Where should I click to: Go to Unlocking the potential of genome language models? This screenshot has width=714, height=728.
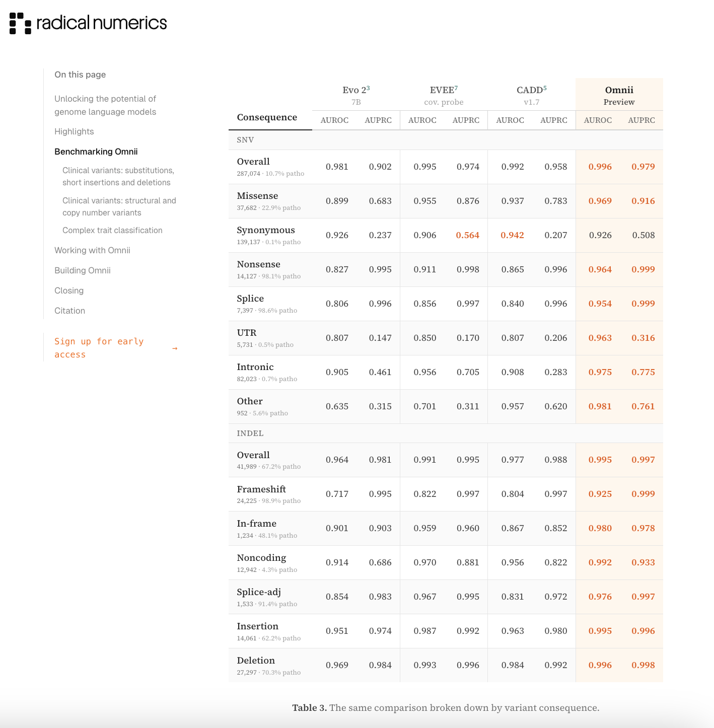105,105
